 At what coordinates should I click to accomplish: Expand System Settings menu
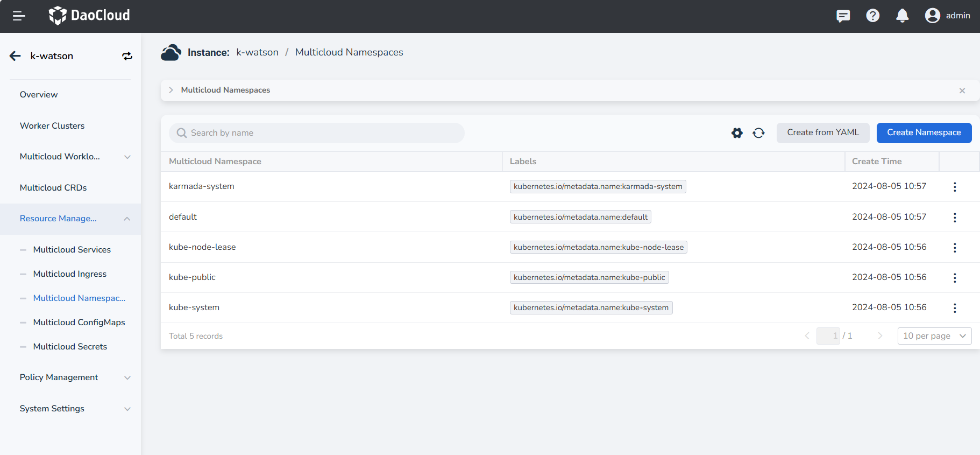(127, 409)
